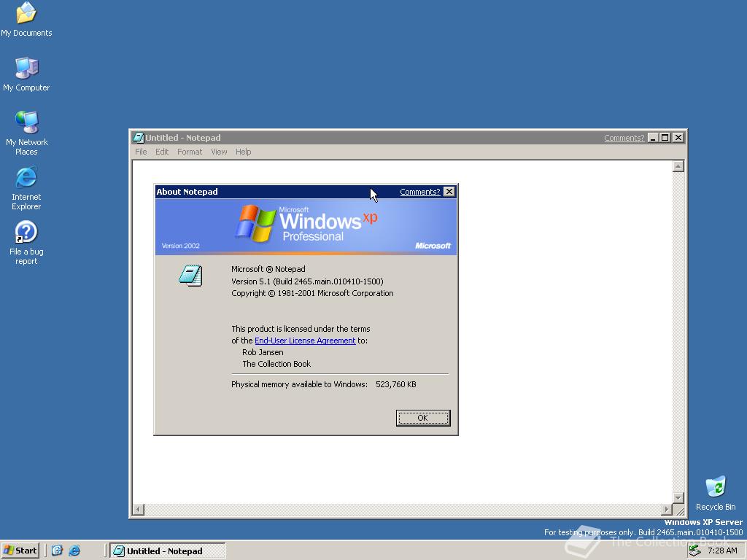Open My Documents from the desktop
This screenshot has width=747, height=560.
[26, 15]
